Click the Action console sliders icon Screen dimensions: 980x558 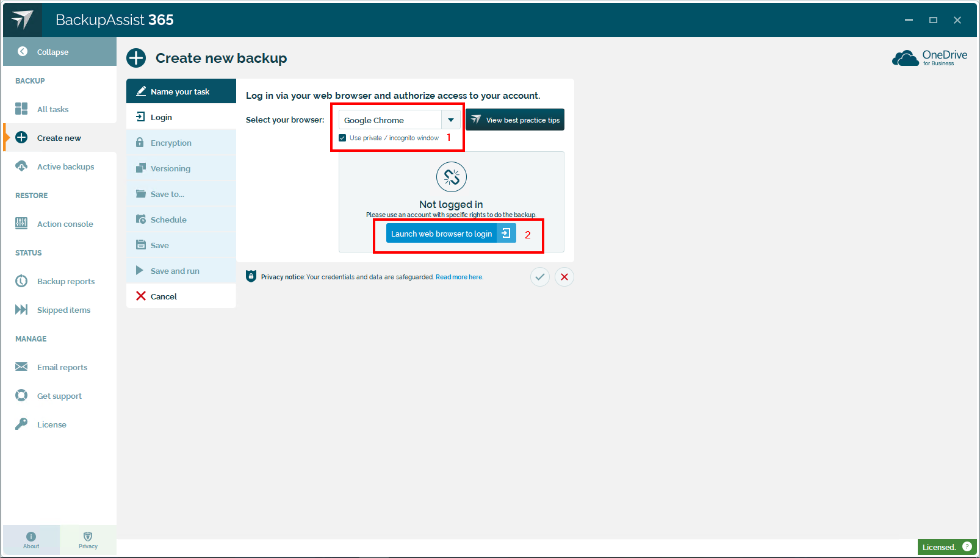(21, 223)
